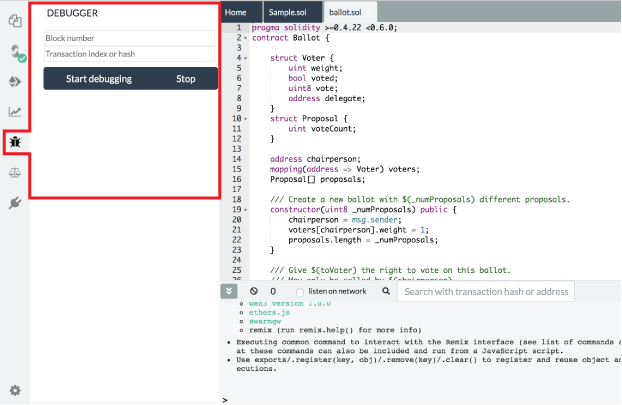Enable the listen on network checkbox
Image resolution: width=622 pixels, height=405 pixels.
pyautogui.click(x=300, y=292)
